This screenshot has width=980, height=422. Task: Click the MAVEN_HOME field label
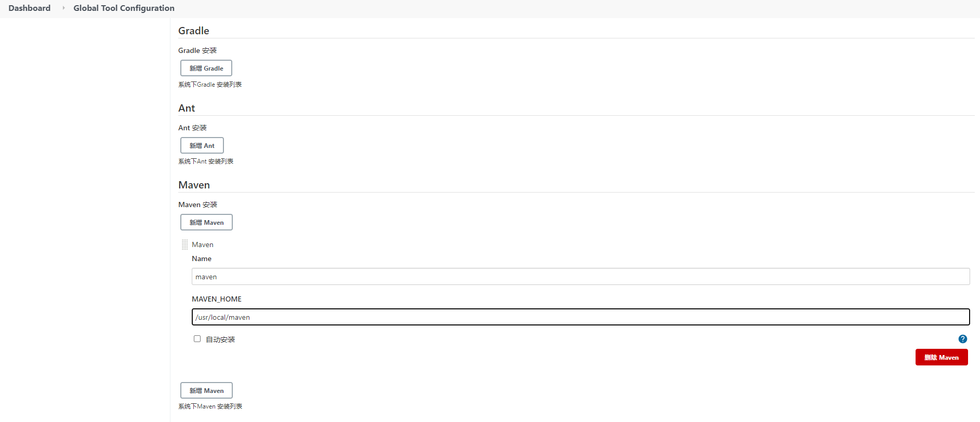(x=217, y=299)
